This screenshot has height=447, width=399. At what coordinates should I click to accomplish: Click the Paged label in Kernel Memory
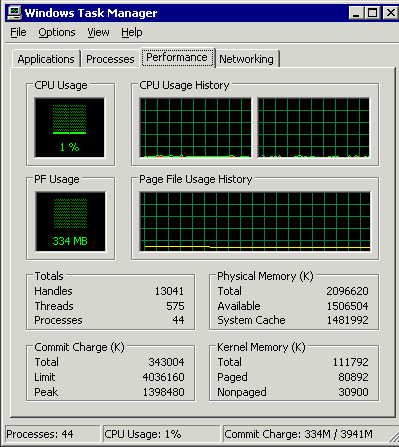[x=232, y=377]
